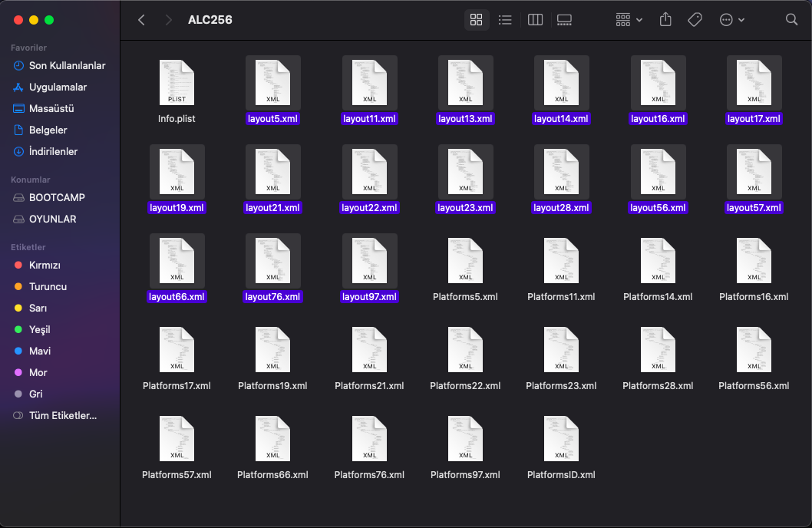The height and width of the screenshot is (528, 812).
Task: Open the BOOTCAMP volume
Action: (57, 197)
